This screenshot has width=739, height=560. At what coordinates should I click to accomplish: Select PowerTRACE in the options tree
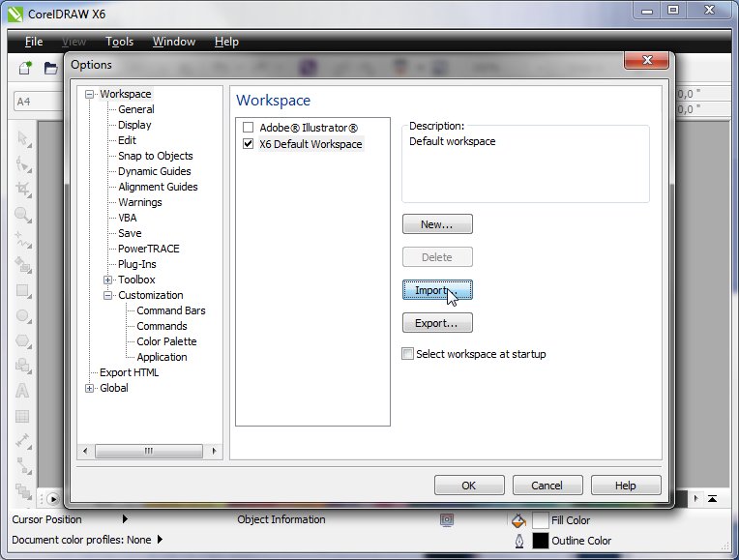coord(149,249)
